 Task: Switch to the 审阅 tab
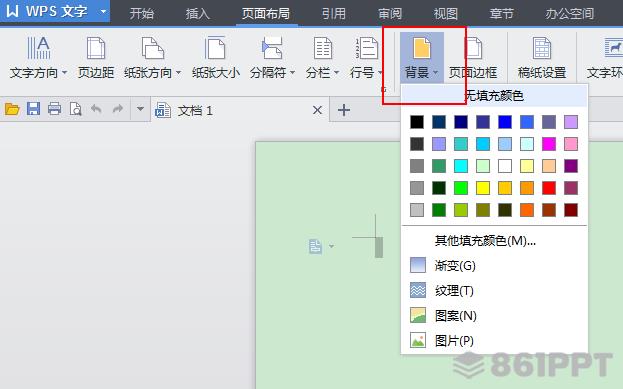[x=390, y=14]
